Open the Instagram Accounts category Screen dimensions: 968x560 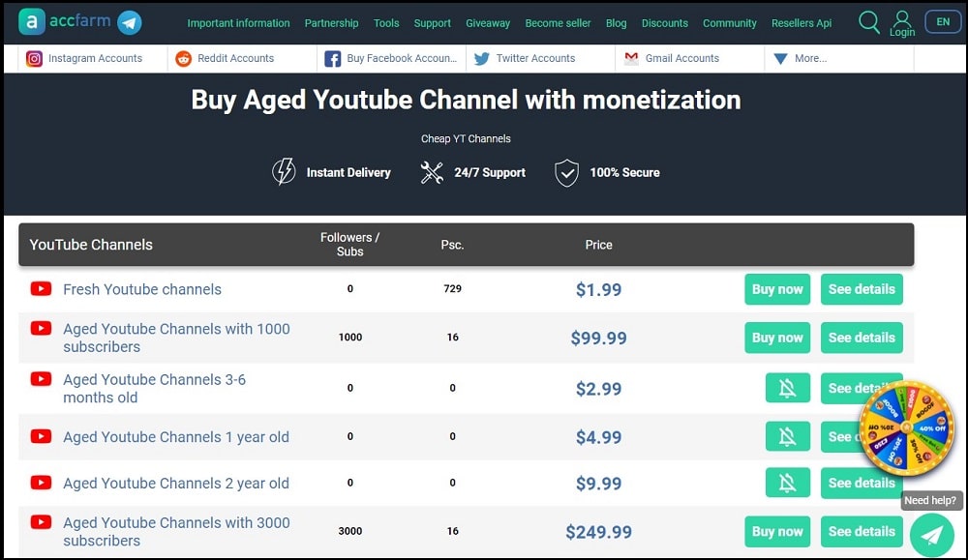(x=95, y=59)
